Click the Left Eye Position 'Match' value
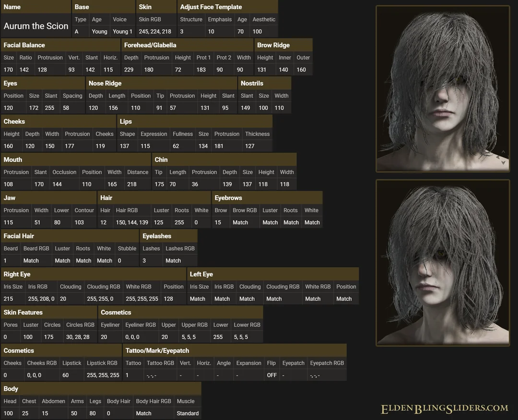 (x=344, y=299)
